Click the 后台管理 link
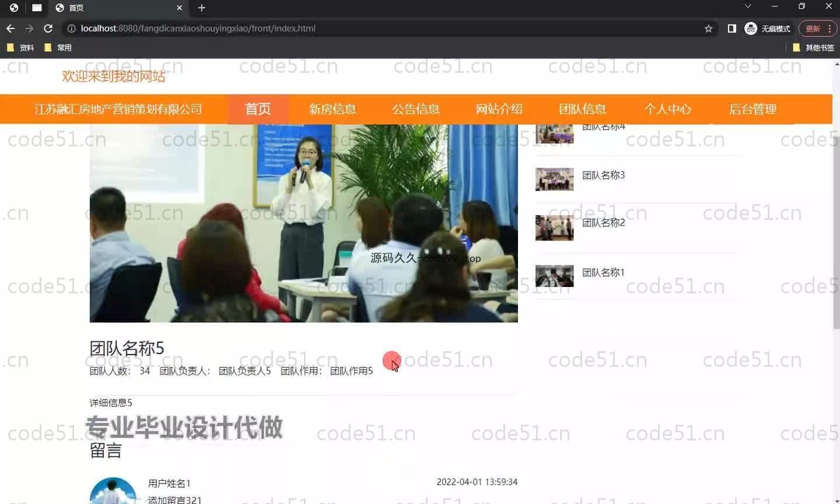The height and width of the screenshot is (504, 840). [752, 109]
